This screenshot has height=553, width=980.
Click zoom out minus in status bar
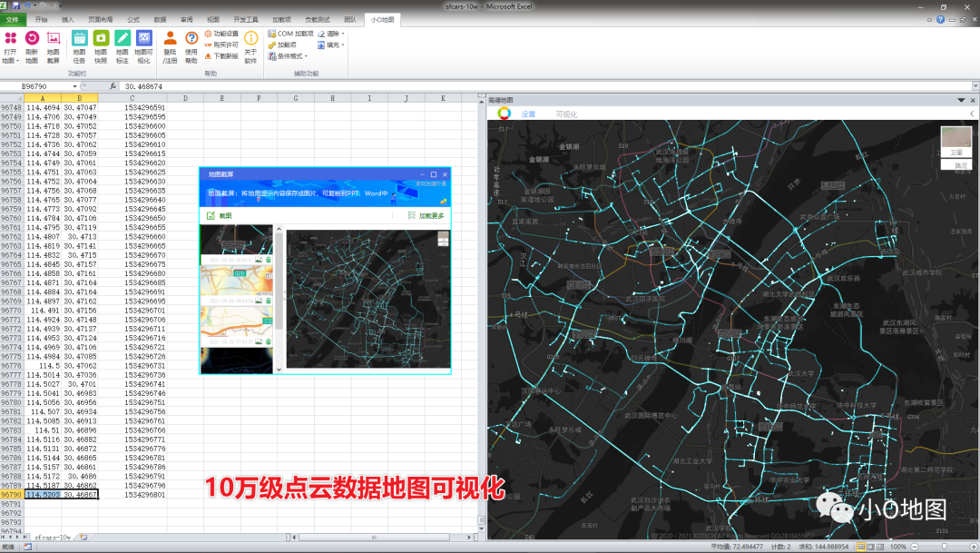(915, 547)
